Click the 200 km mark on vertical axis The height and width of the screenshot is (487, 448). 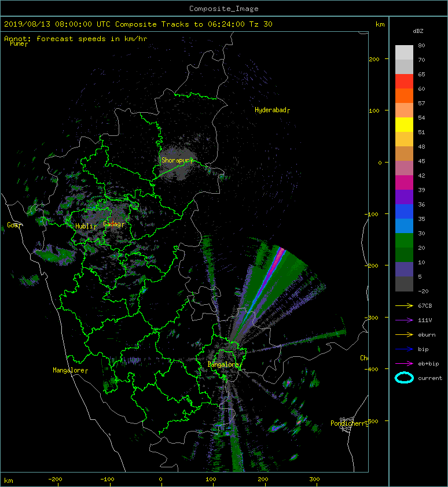tap(374, 60)
